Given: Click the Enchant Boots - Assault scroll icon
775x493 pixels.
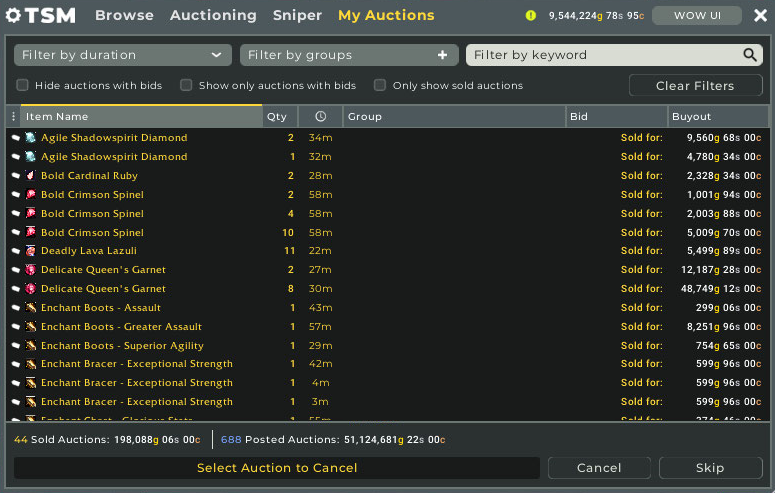Looking at the screenshot, I should click(x=30, y=308).
